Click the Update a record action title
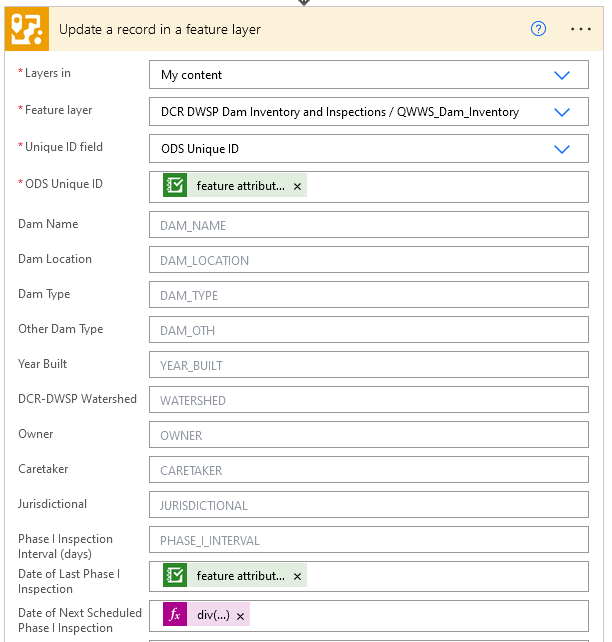The width and height of the screenshot is (612, 642). (x=160, y=29)
